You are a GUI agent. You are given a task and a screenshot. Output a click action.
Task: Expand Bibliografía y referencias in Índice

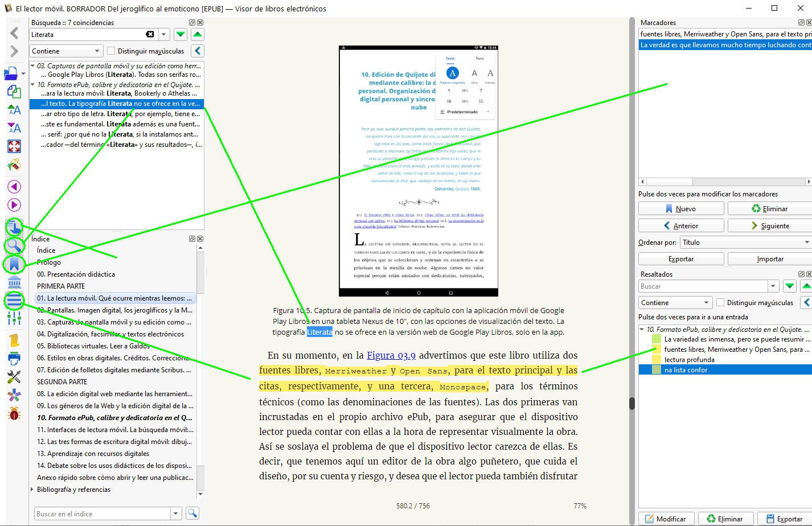coord(32,490)
